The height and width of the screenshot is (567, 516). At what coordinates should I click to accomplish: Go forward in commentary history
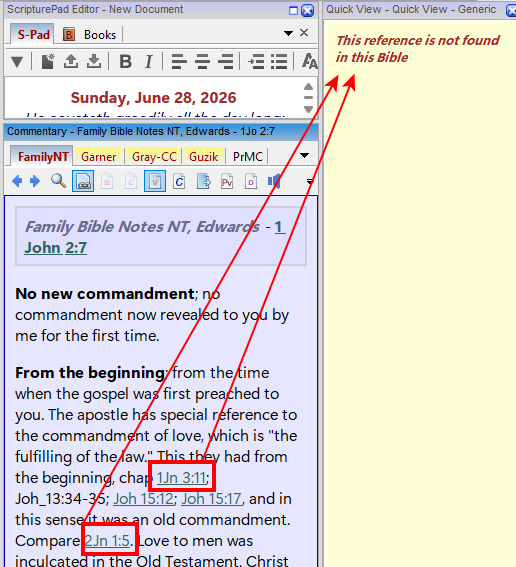tap(35, 180)
